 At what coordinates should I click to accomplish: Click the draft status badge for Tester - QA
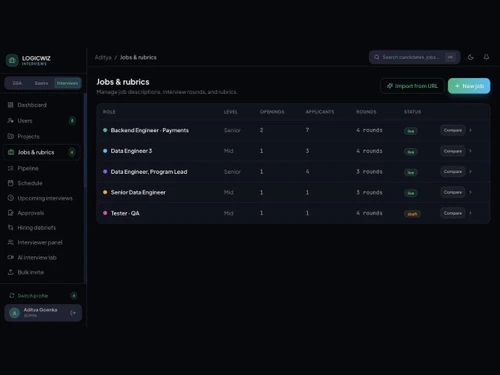pos(412,214)
